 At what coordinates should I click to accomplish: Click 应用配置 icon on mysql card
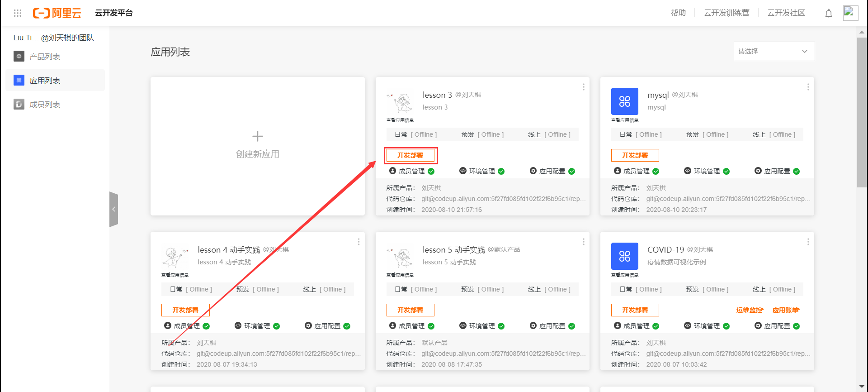758,171
